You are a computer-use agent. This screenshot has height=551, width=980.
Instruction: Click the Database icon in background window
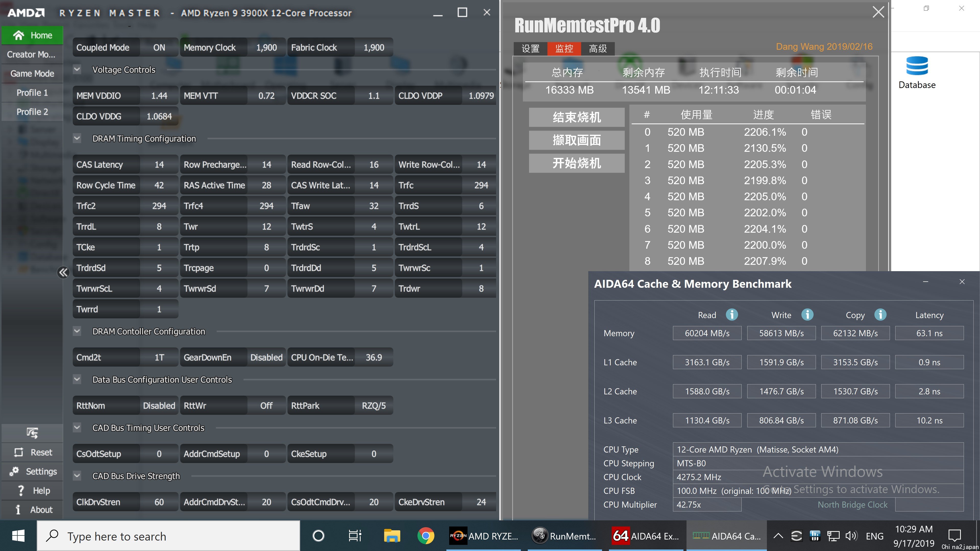coord(917,73)
